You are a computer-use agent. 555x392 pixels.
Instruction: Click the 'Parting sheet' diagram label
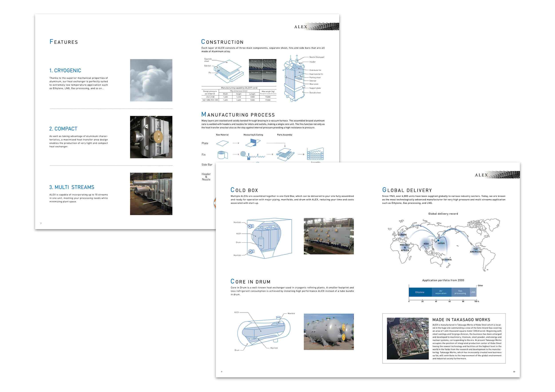(x=315, y=77)
